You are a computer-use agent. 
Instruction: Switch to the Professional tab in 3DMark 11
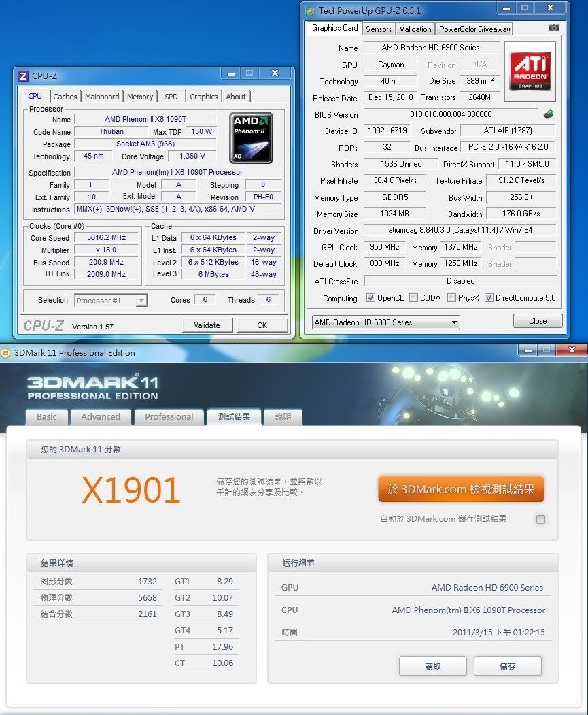click(169, 417)
